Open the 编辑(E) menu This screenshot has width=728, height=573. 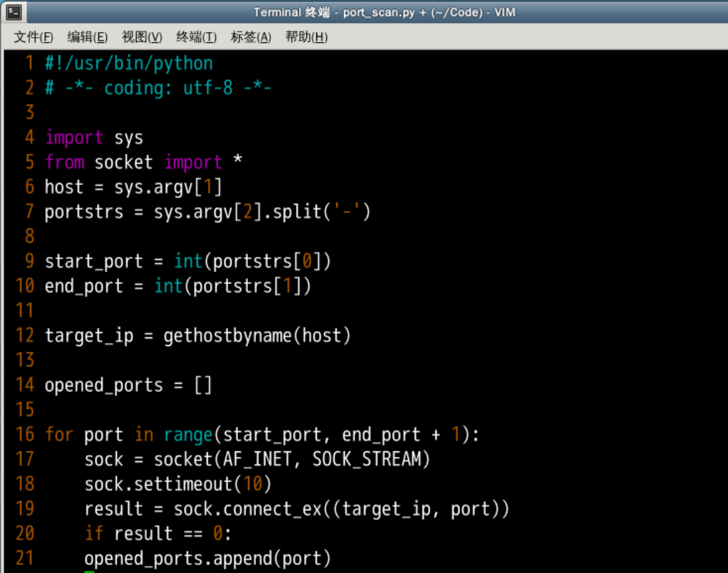(x=87, y=37)
